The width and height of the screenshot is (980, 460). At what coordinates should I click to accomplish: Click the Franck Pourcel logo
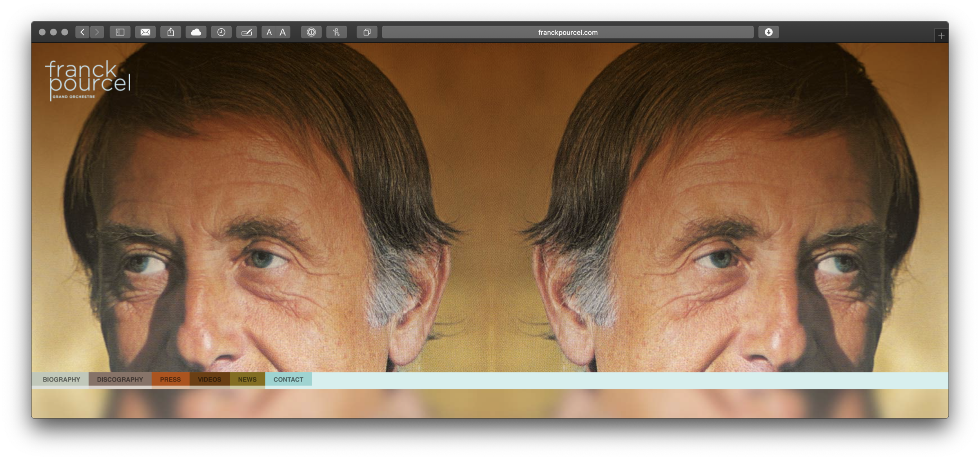[87, 80]
